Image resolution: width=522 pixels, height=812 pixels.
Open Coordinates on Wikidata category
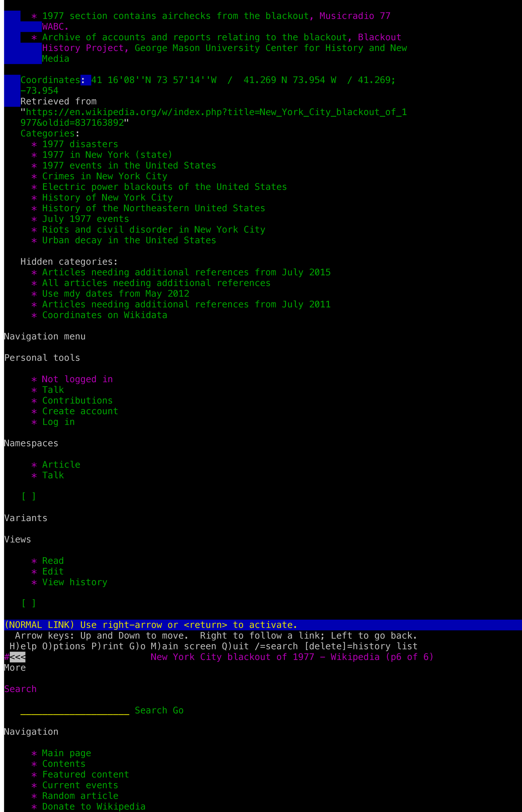(105, 315)
